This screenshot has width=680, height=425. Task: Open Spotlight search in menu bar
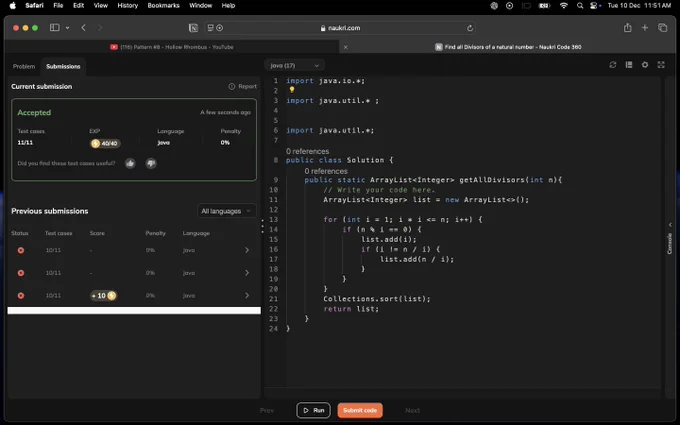point(580,6)
